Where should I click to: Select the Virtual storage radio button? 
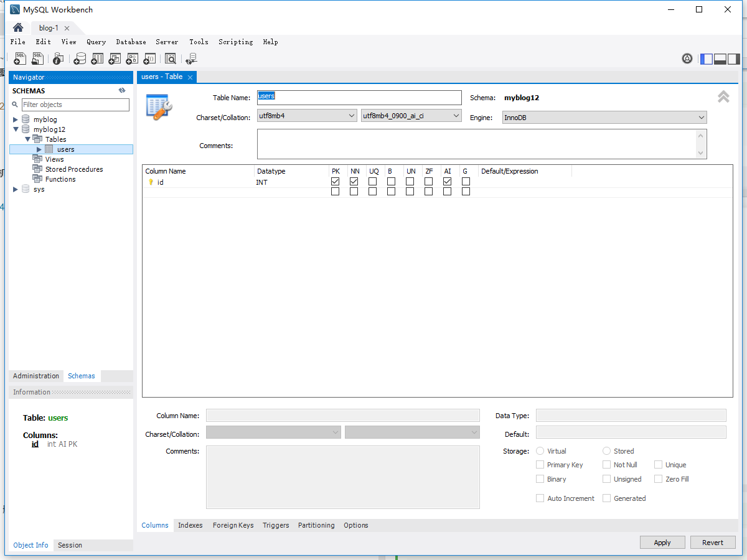point(540,451)
